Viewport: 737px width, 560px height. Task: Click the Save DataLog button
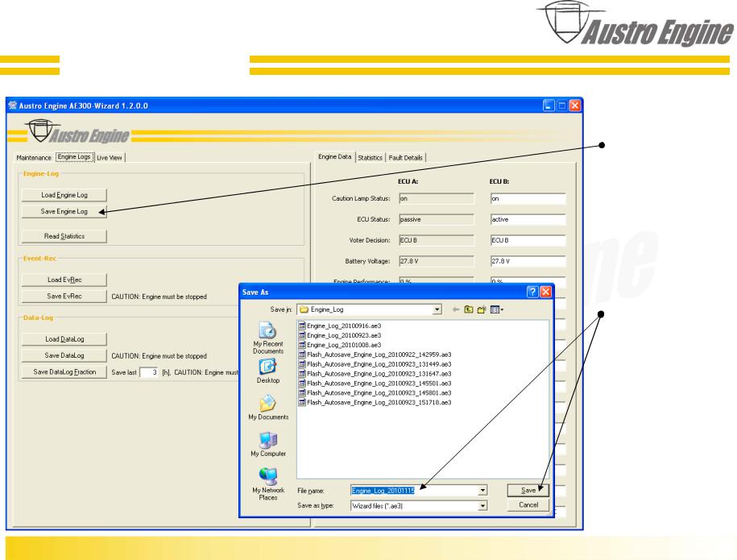pos(64,355)
